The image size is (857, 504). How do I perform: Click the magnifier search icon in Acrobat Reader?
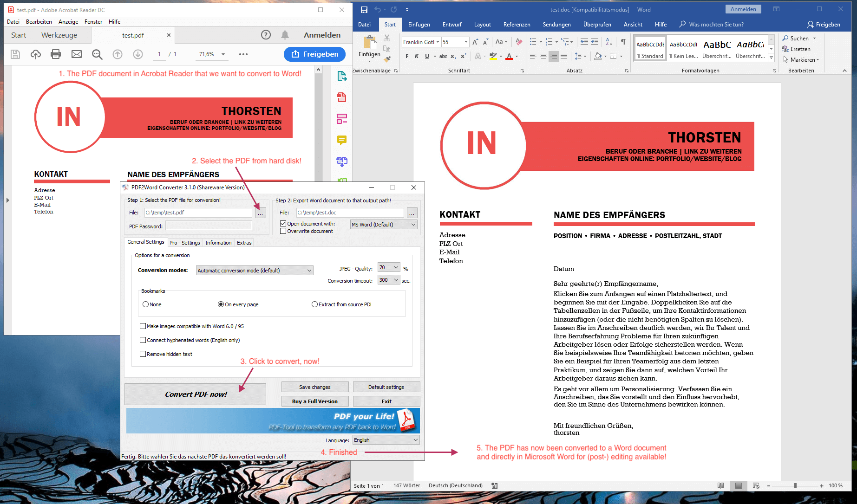pos(97,54)
